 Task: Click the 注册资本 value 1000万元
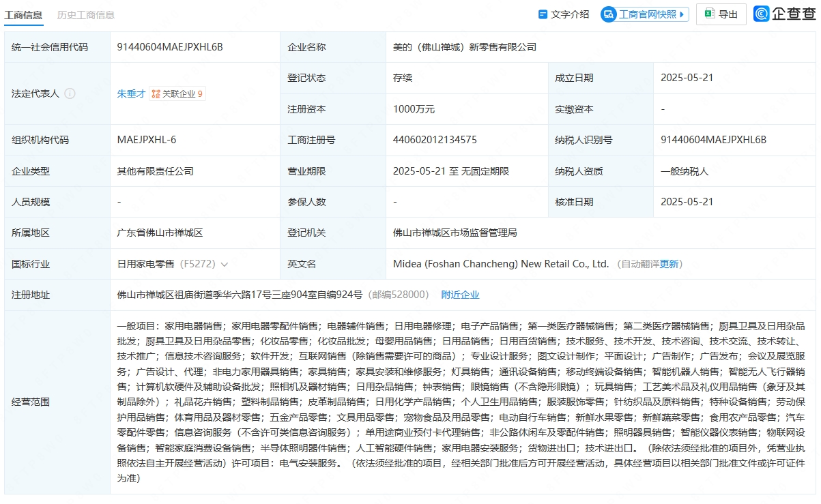click(414, 109)
